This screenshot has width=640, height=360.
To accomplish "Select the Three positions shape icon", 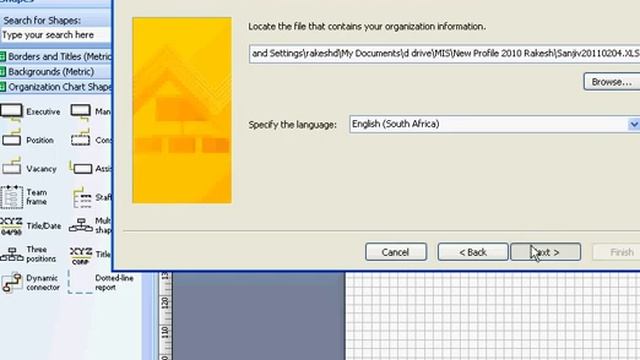I will [x=12, y=254].
